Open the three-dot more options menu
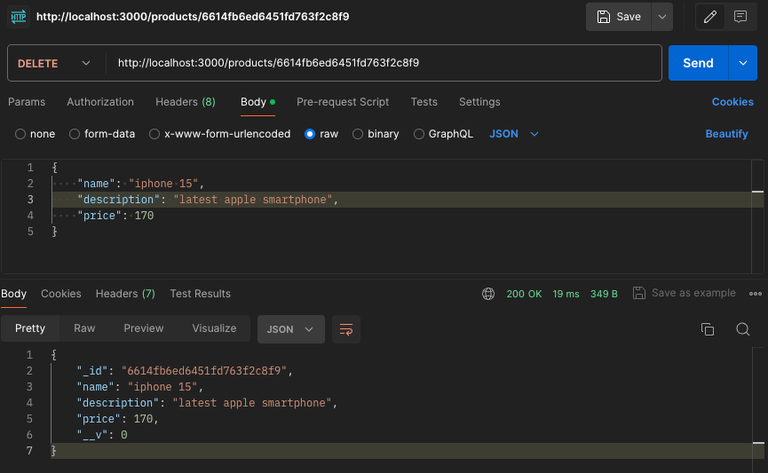Image resolution: width=768 pixels, height=473 pixels. (x=755, y=294)
